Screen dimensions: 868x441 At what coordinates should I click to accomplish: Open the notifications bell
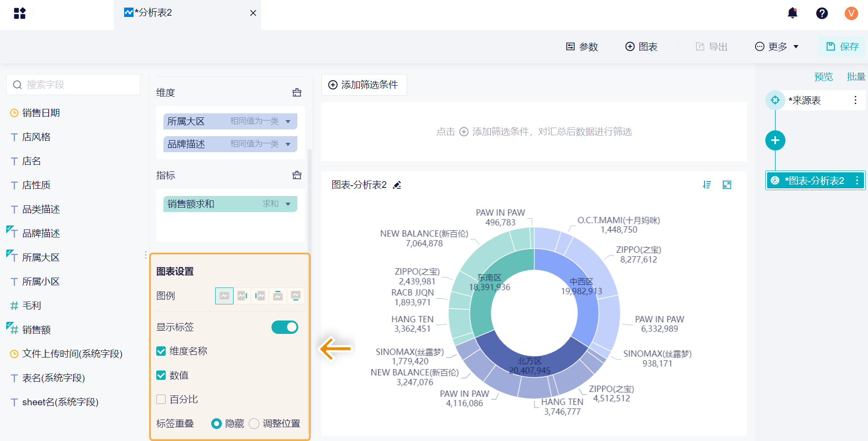coord(793,13)
